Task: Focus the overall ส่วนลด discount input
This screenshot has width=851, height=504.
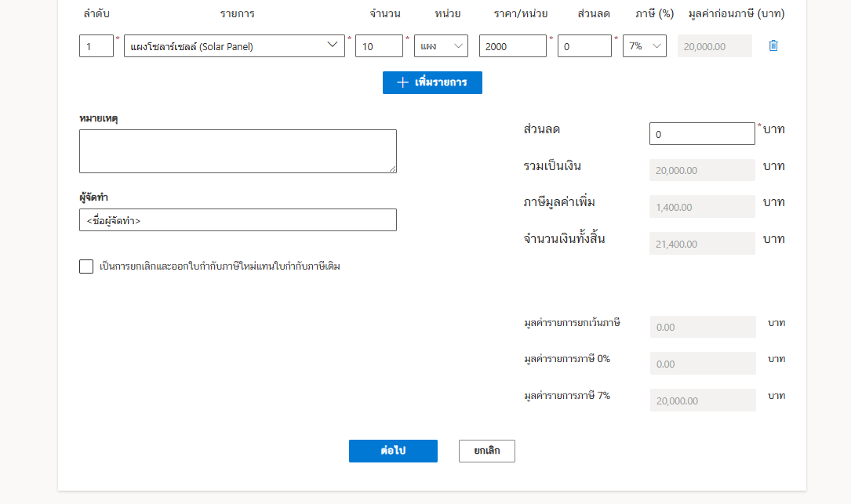Action: click(x=702, y=134)
